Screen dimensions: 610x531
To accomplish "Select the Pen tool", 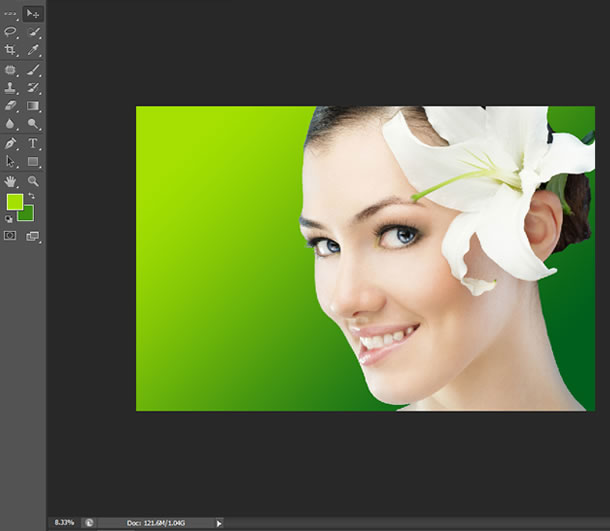I will pyautogui.click(x=11, y=143).
